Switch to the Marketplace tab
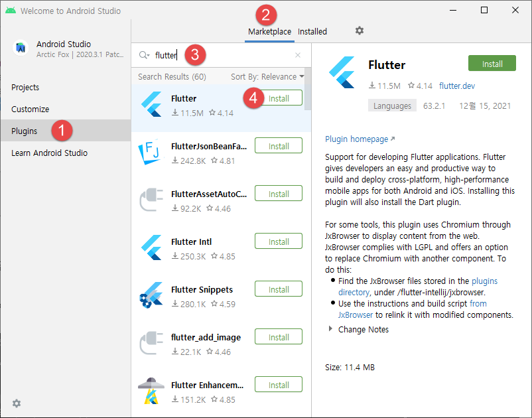This screenshot has width=532, height=418. click(x=269, y=32)
